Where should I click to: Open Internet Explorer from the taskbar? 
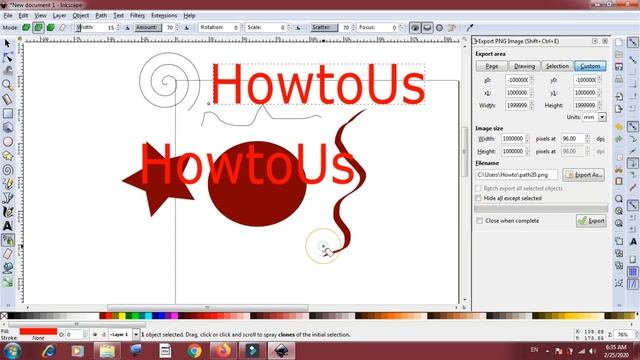pyautogui.click(x=49, y=351)
